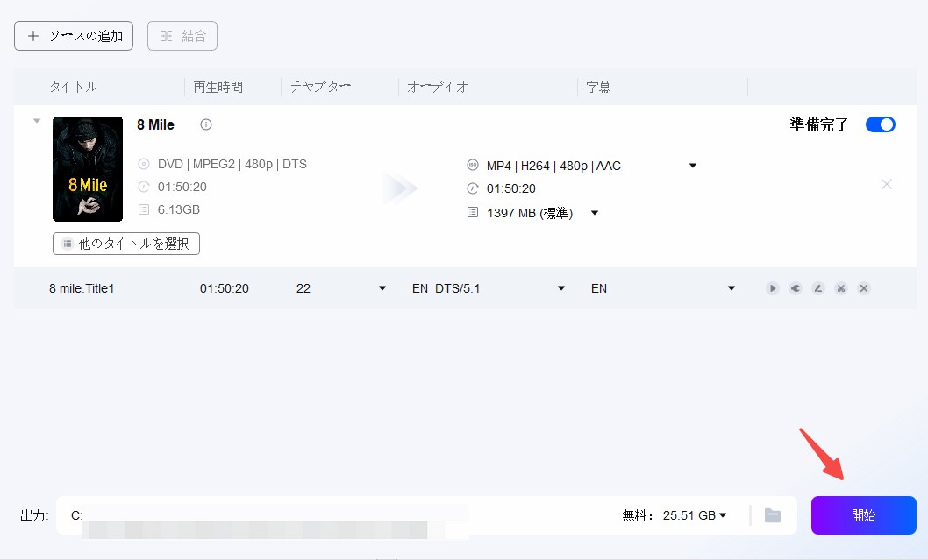The width and height of the screenshot is (928, 560).
Task: Expand the chapter dropdown showing 22
Action: [x=382, y=288]
